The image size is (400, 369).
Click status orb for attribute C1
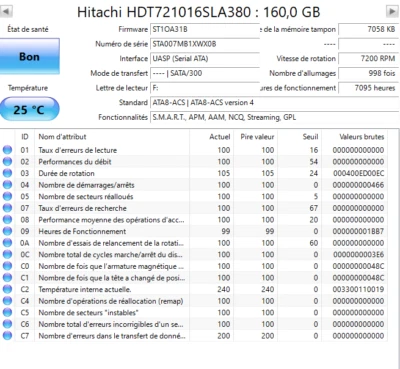[7, 278]
